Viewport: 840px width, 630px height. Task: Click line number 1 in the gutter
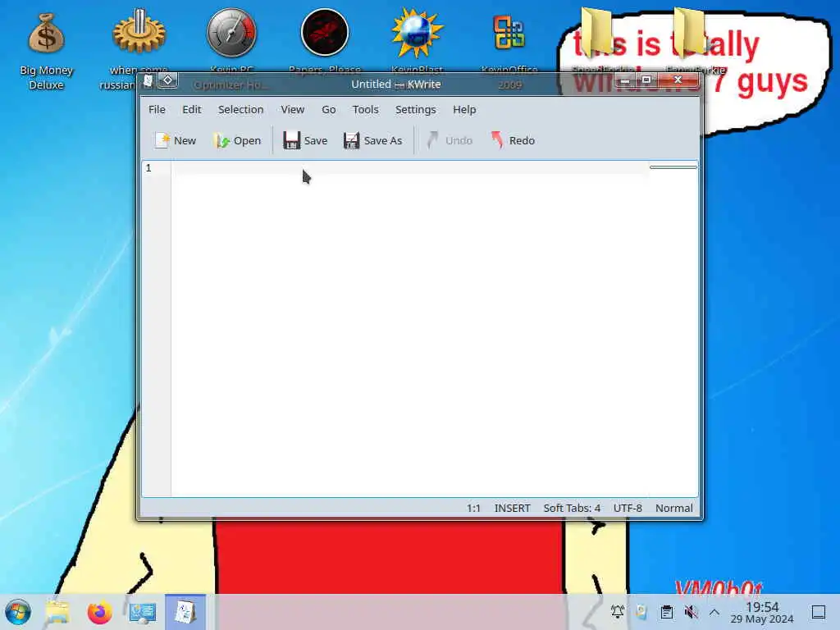tap(149, 168)
